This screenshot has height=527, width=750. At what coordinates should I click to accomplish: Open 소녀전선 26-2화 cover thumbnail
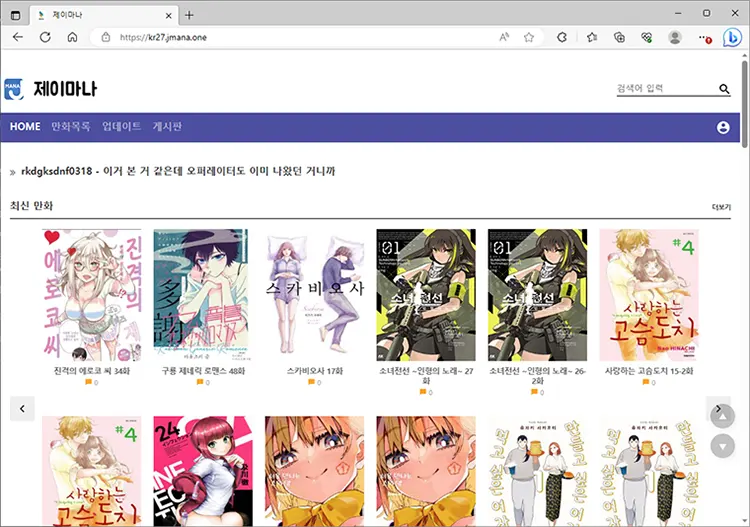point(538,295)
